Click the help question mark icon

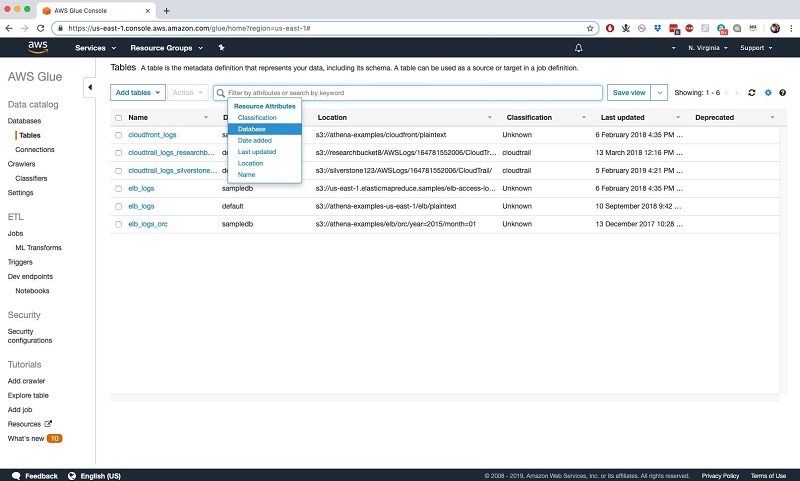tap(782, 93)
